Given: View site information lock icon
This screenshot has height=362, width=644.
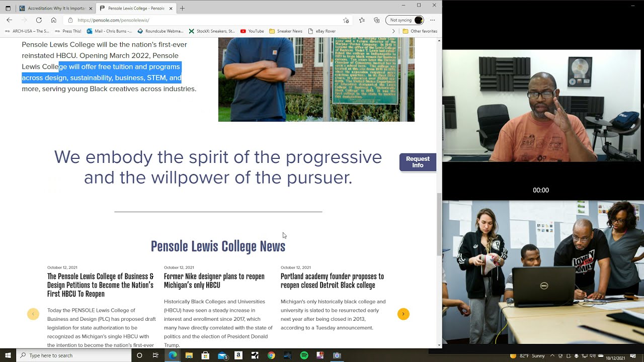Looking at the screenshot, I should [70, 20].
